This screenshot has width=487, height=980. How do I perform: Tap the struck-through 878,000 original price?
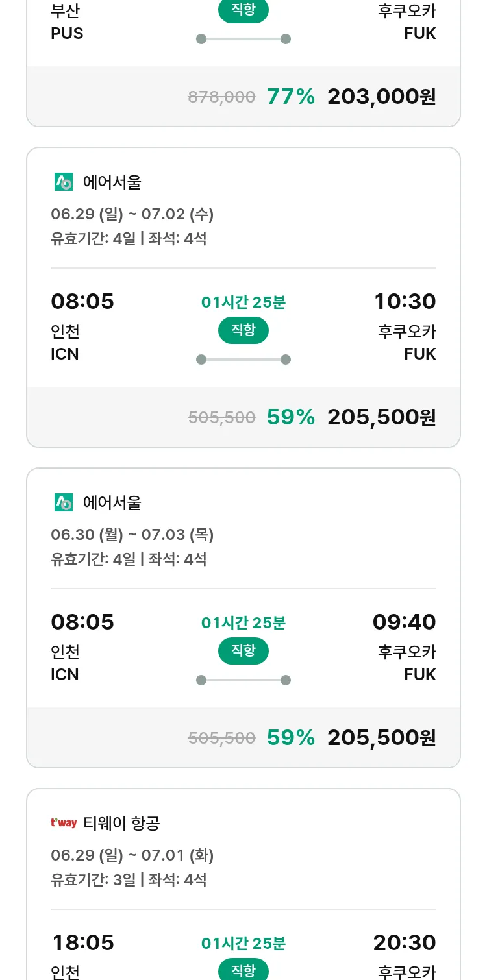tap(221, 97)
